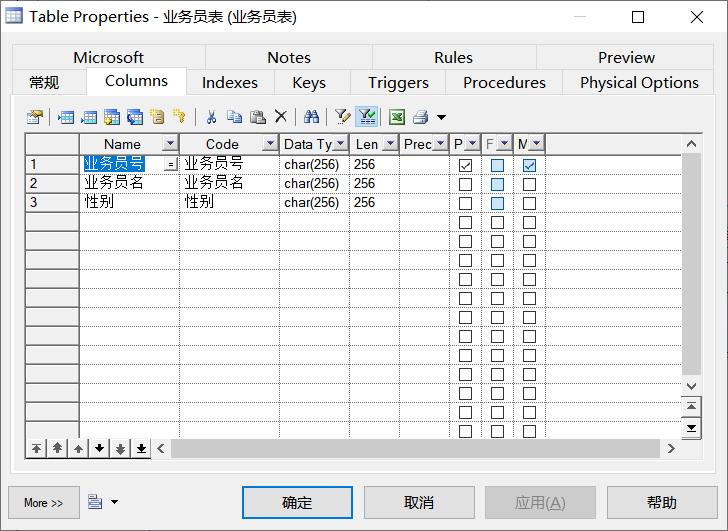Open the Data Type header dropdown
The height and width of the screenshot is (531, 728).
pyautogui.click(x=341, y=144)
